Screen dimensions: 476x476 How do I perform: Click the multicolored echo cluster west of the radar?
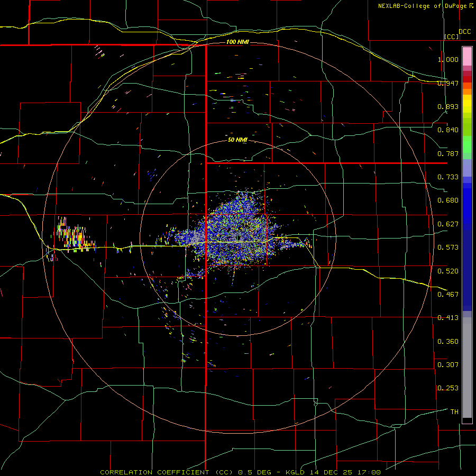[x=75, y=235]
